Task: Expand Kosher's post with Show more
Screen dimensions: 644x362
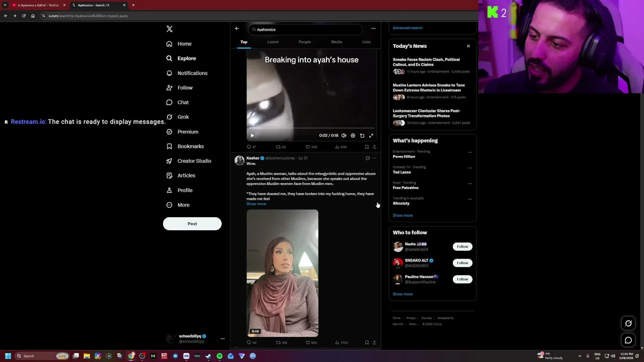Action: click(x=256, y=204)
